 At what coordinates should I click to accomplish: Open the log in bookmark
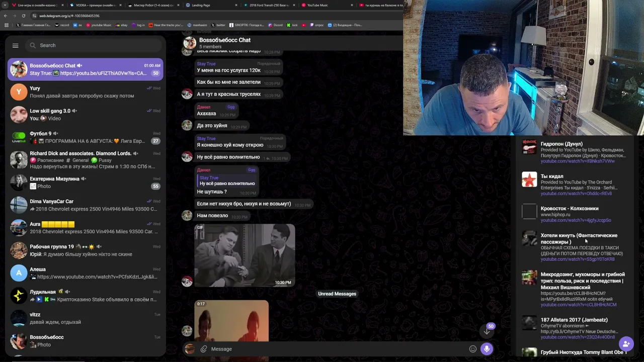pyautogui.click(x=138, y=25)
